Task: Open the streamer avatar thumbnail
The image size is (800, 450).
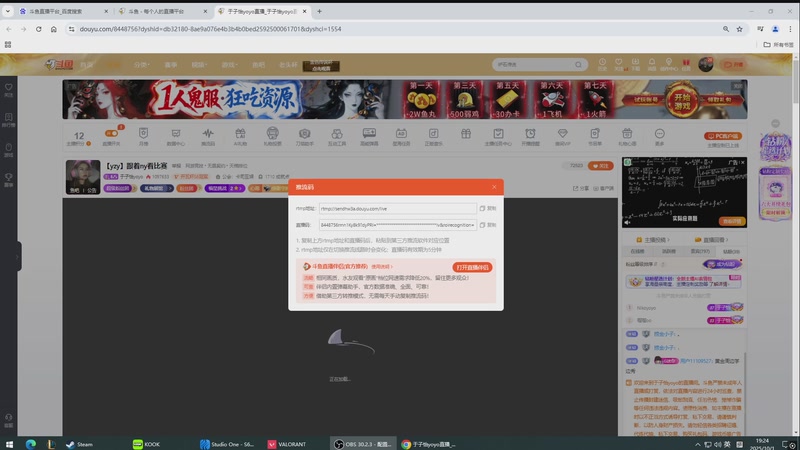Action: (x=83, y=177)
